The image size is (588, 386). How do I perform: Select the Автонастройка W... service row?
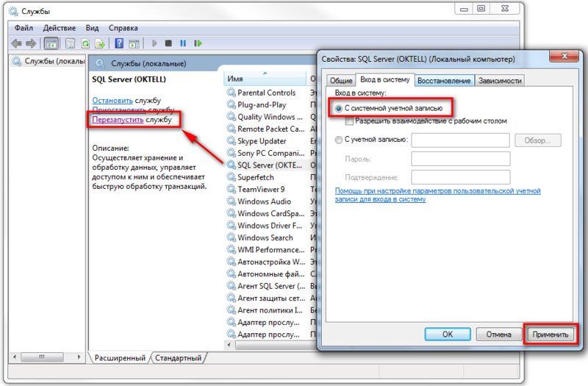(x=271, y=262)
